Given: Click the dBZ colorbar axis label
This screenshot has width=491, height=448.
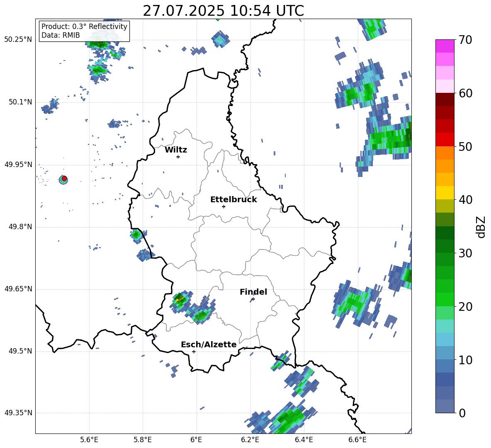Looking at the screenshot, I should (480, 227).
